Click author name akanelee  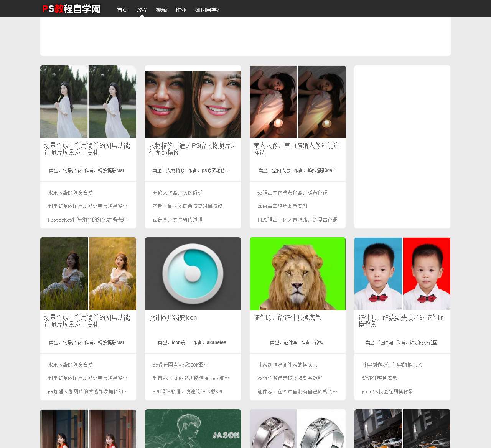(216, 342)
